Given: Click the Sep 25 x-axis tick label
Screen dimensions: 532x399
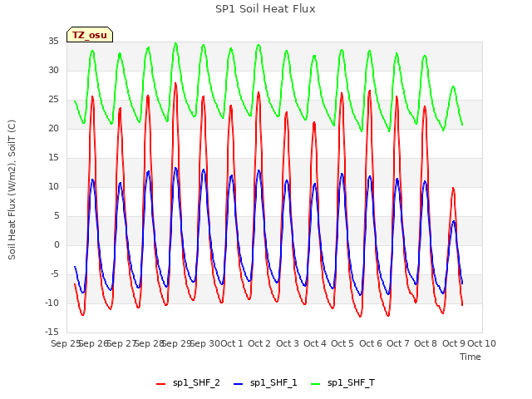Looking at the screenshot, I should pyautogui.click(x=66, y=343).
